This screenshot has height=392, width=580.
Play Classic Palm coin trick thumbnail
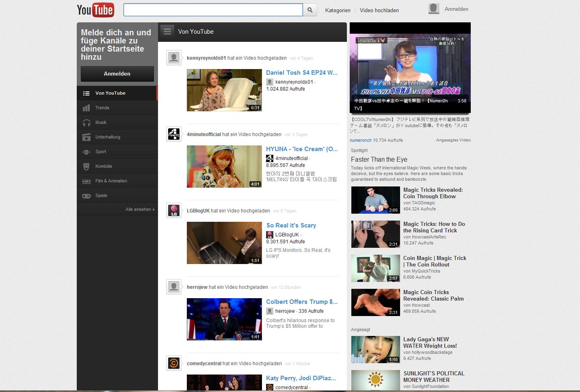click(376, 302)
